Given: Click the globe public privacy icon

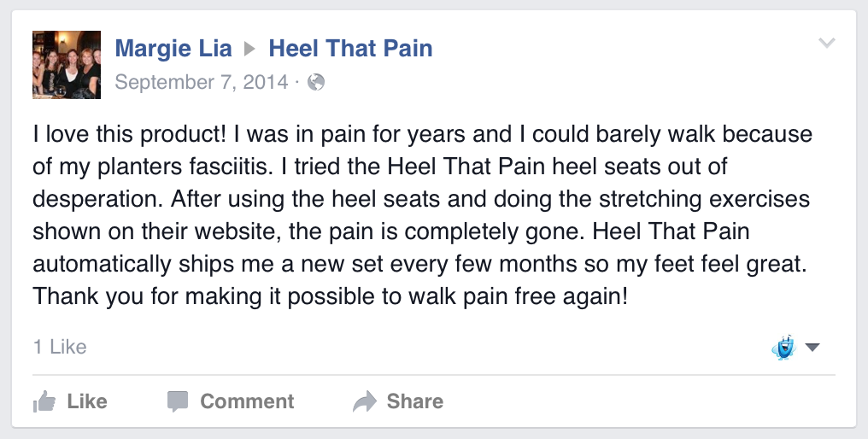Looking at the screenshot, I should point(316,82).
